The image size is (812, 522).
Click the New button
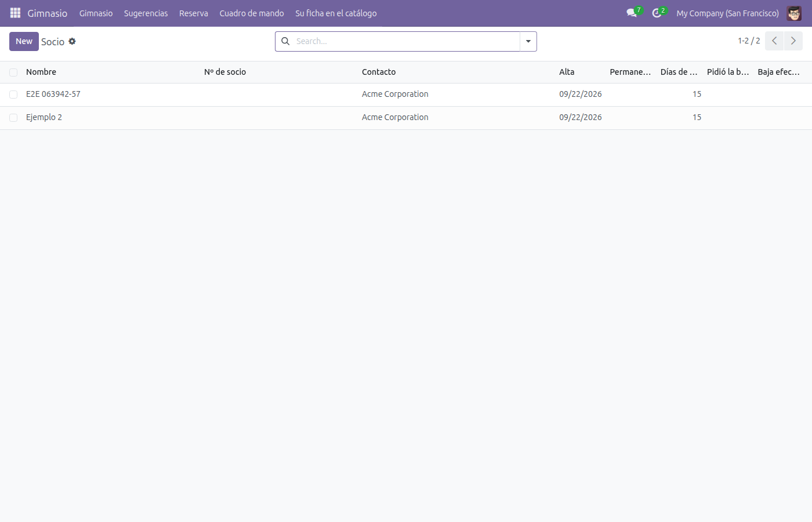24,41
